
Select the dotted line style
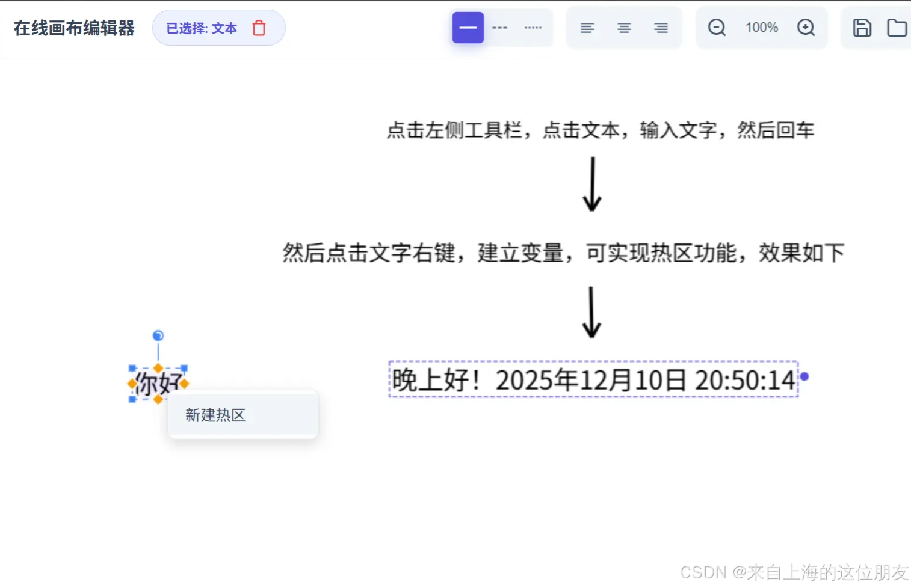click(x=533, y=28)
